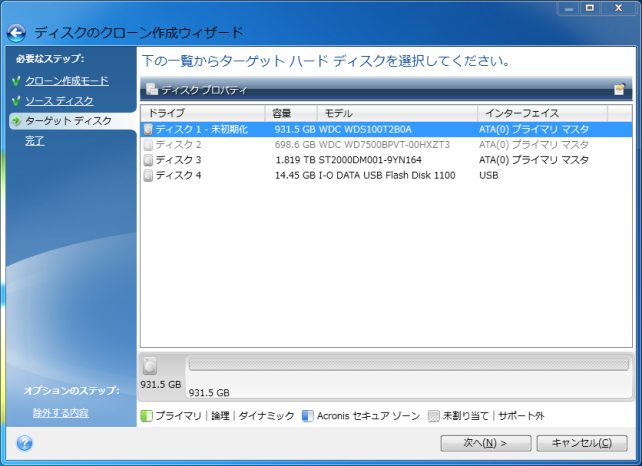Open the 除外する内容 optional step
Image resolution: width=642 pixels, height=466 pixels.
click(x=61, y=413)
